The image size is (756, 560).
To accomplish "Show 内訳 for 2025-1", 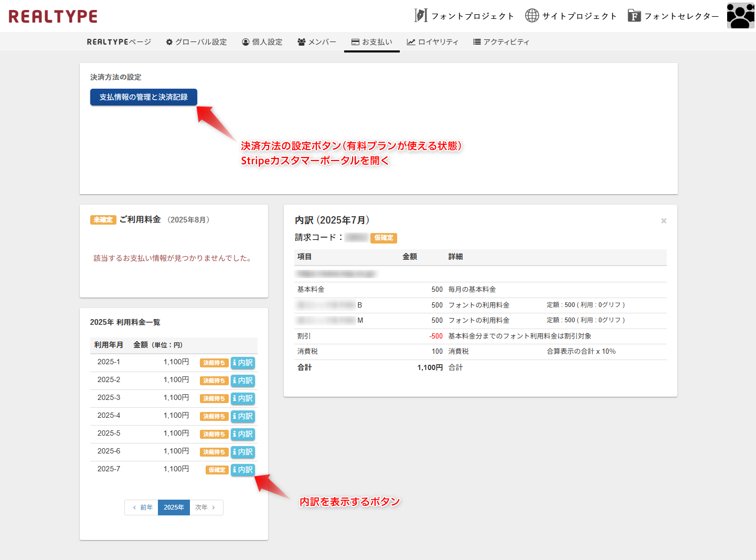I will click(x=243, y=363).
